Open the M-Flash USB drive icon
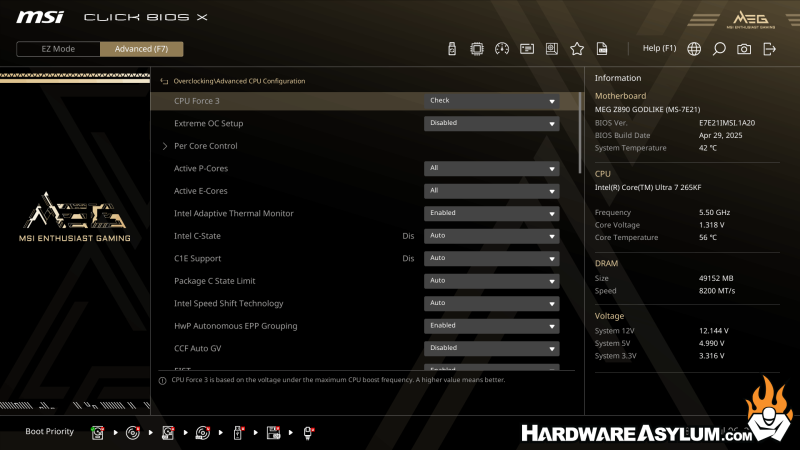 (x=452, y=49)
